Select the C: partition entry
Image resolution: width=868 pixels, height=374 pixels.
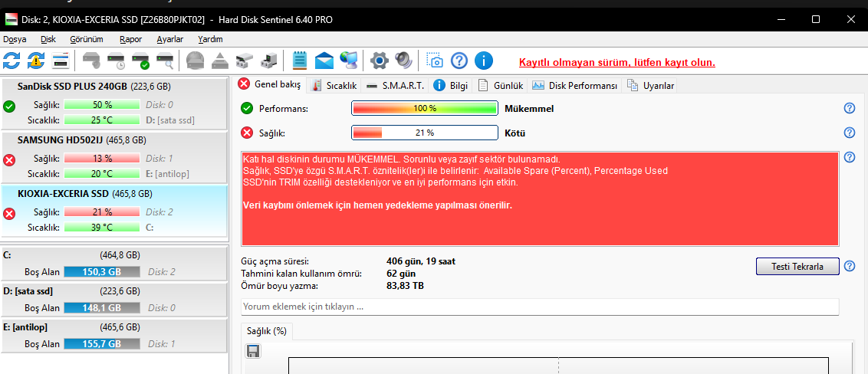pyautogui.click(x=113, y=264)
